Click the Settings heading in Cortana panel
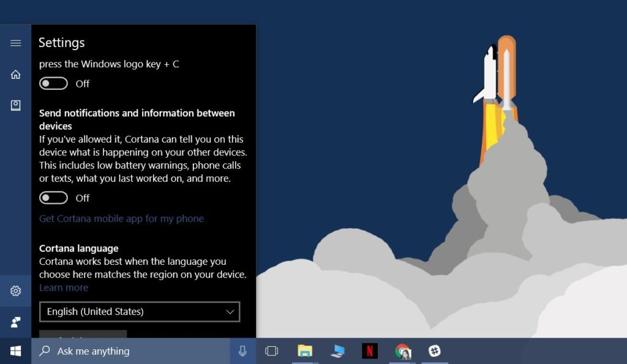Viewport: 627px width, 364px height. [62, 42]
